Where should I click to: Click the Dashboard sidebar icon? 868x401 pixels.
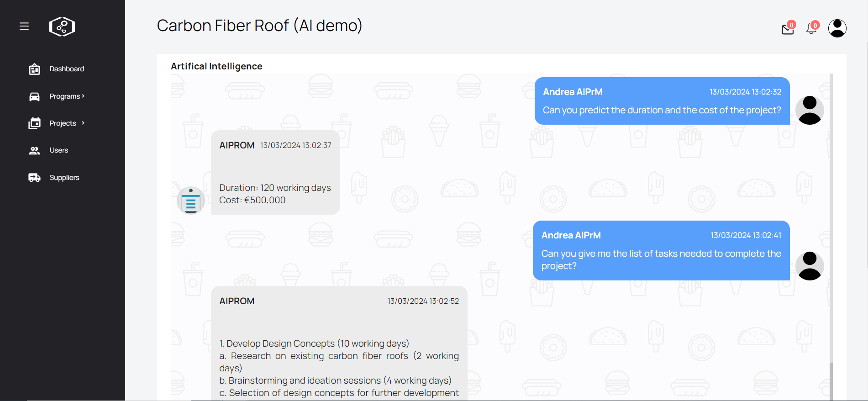34,69
